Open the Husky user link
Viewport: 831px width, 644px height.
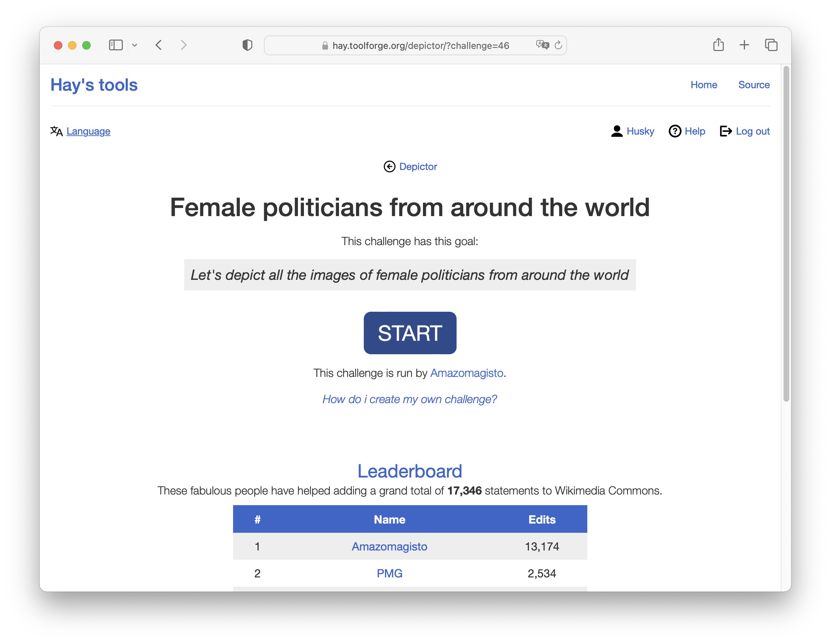tap(640, 131)
